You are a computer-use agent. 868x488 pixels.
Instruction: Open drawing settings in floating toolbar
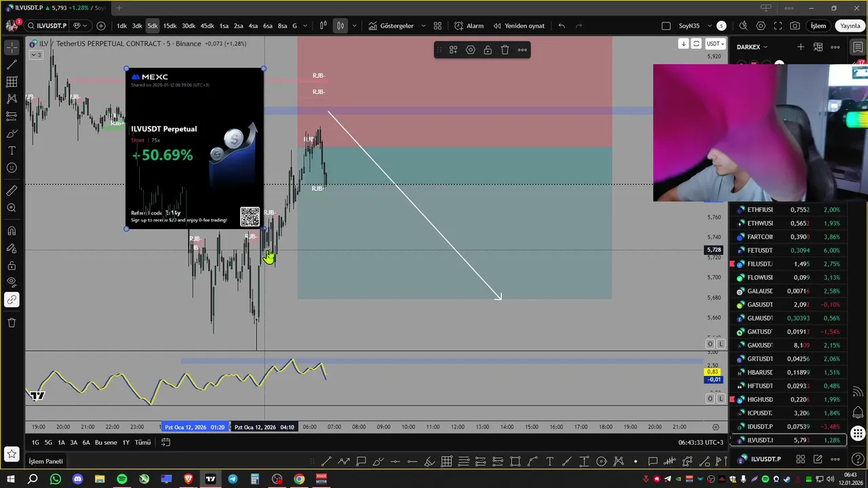(471, 49)
